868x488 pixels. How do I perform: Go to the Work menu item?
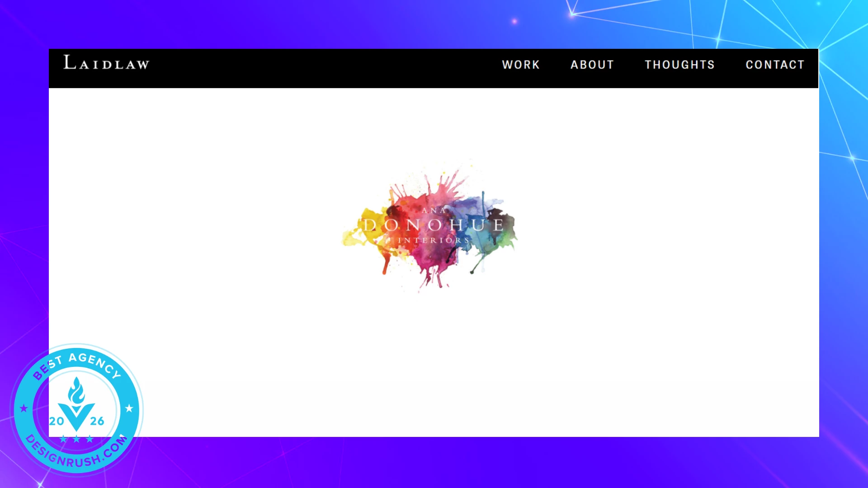(x=521, y=65)
